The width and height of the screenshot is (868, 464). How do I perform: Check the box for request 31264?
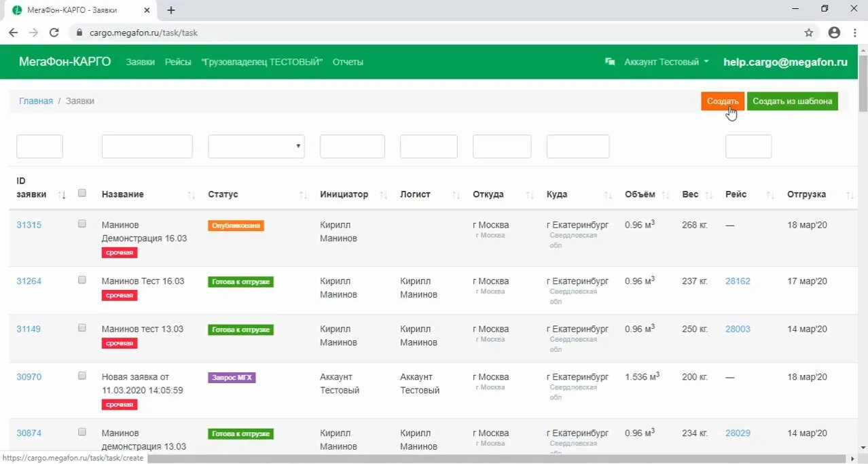[82, 280]
